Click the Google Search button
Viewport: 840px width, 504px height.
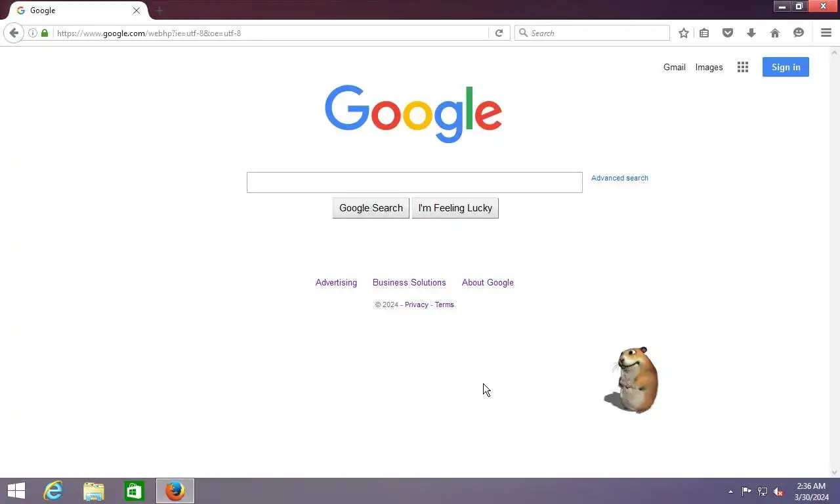[371, 208]
